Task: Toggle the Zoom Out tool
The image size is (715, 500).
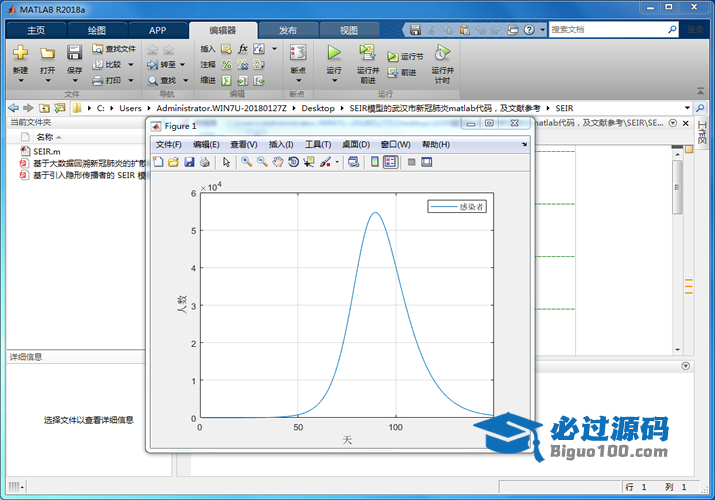Action: click(262, 162)
